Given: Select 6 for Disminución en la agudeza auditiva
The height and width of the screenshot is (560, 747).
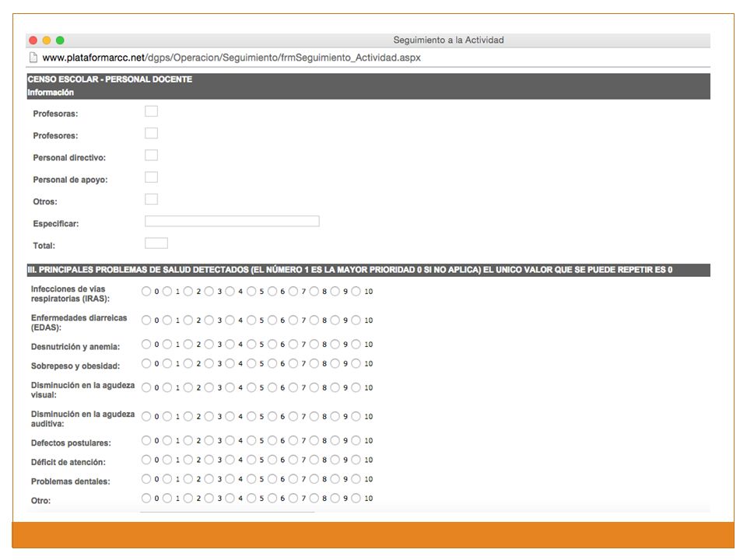Looking at the screenshot, I should coord(272,416).
